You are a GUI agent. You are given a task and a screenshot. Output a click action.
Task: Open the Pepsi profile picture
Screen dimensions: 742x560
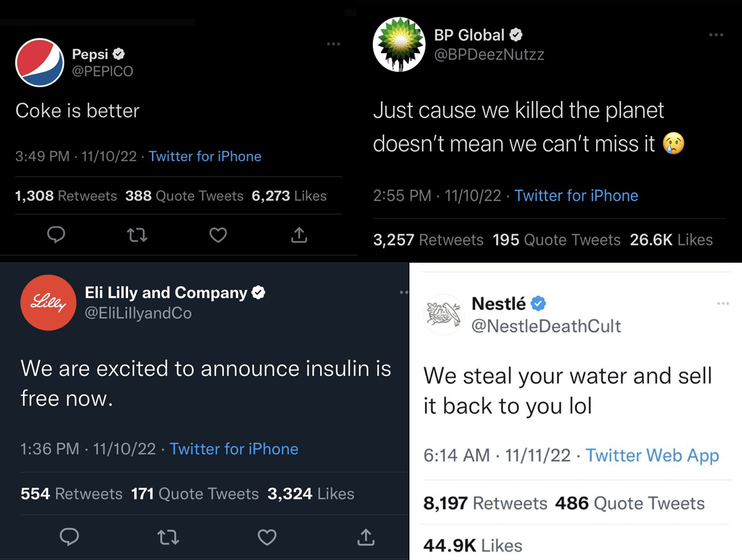click(39, 62)
